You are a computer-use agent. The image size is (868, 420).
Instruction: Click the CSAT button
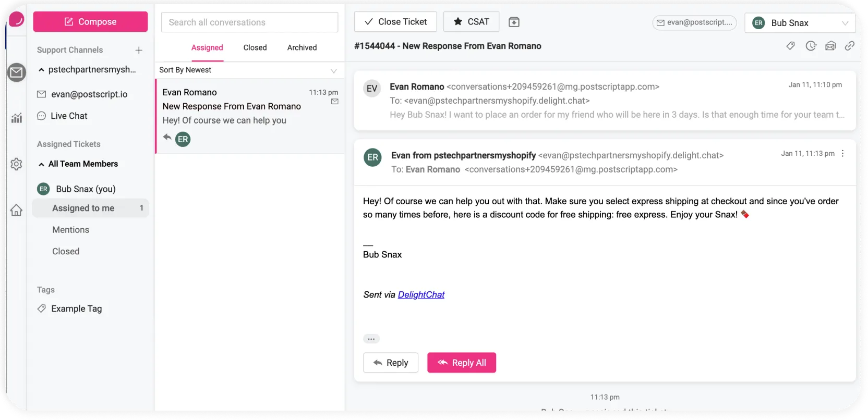471,22
